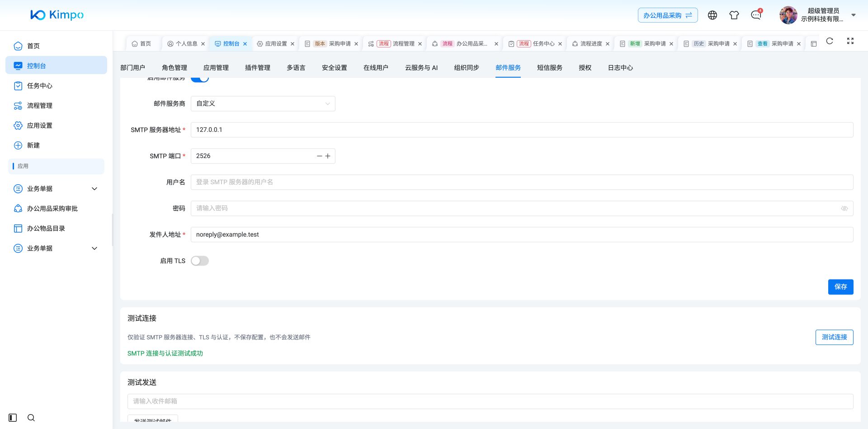
Task: Click the 用户名 input field
Action: tap(522, 182)
